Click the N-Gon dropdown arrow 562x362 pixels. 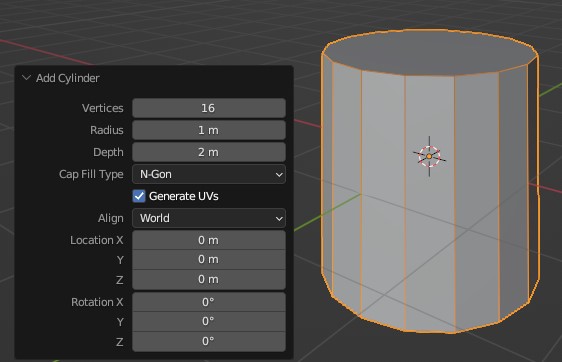[279, 175]
